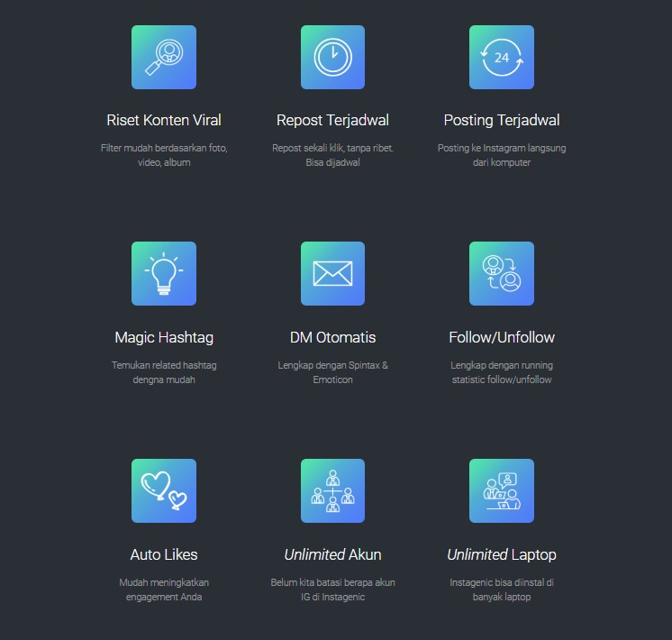The height and width of the screenshot is (640, 672).
Task: Click text 'Lengkap dengan running statistic follow/unfollow'
Action: pos(502,372)
